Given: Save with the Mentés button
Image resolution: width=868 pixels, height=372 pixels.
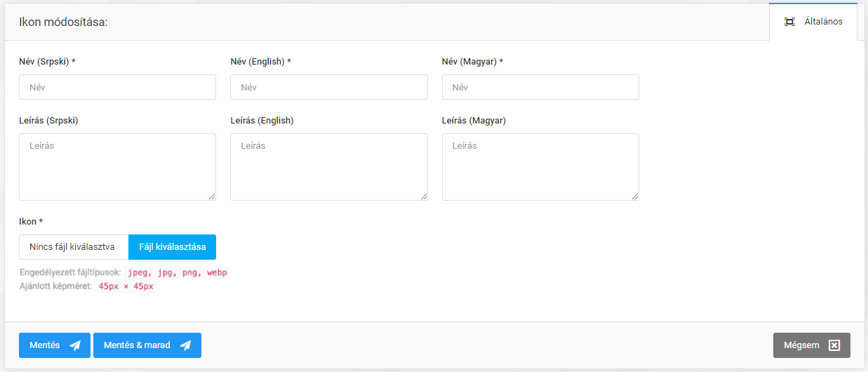Looking at the screenshot, I should pos(54,345).
